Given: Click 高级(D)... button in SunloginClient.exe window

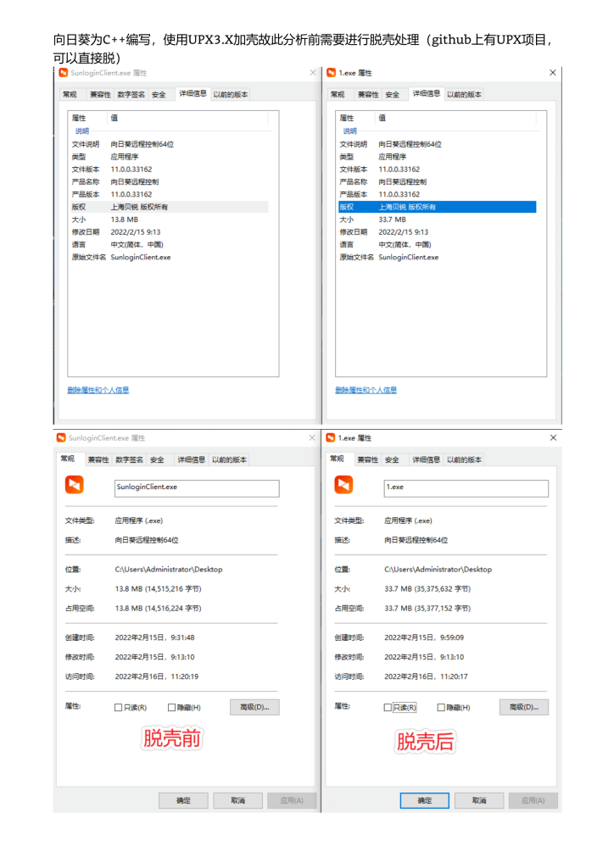Looking at the screenshot, I should (254, 708).
